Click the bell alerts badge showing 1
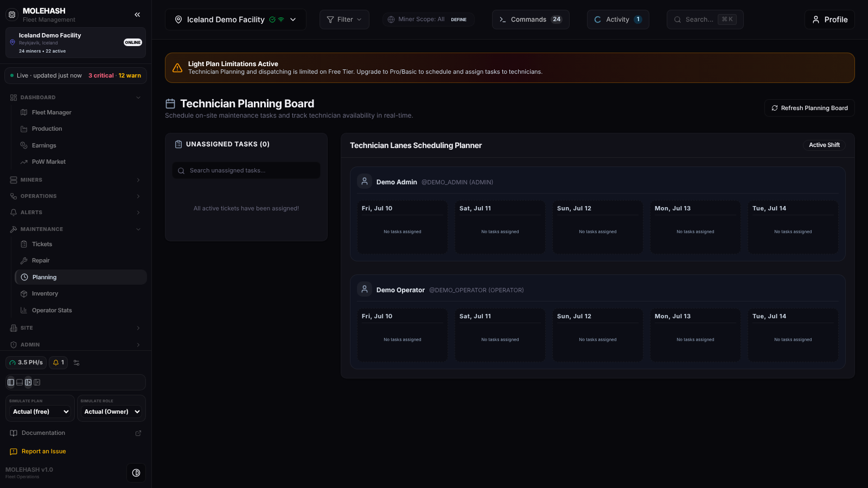The width and height of the screenshot is (868, 488). [58, 363]
